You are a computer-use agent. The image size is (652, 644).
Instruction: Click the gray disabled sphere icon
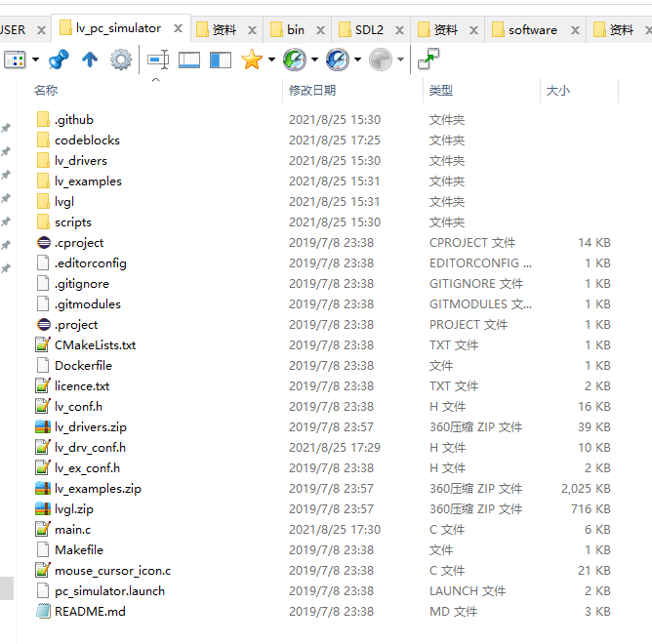tap(381, 60)
